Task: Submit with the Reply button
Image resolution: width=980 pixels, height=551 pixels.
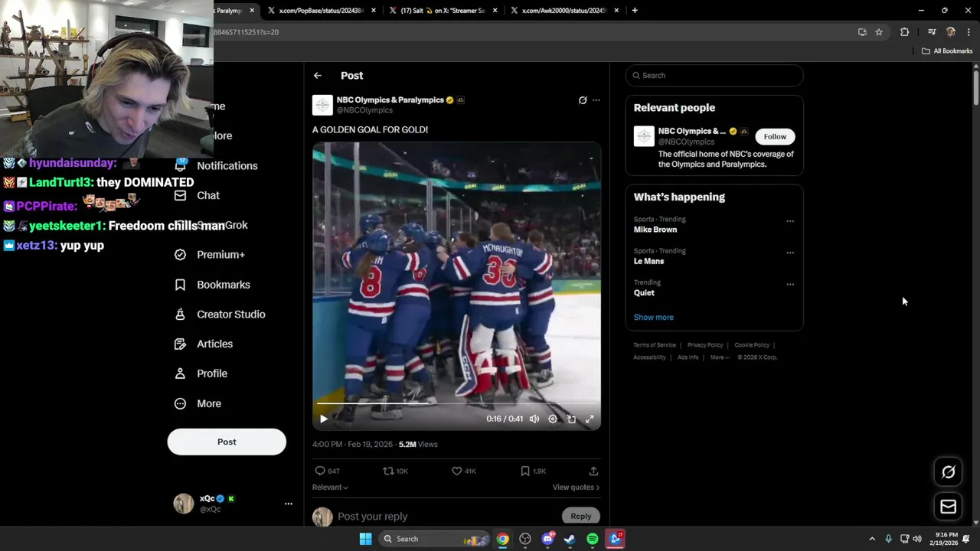Action: (x=581, y=517)
